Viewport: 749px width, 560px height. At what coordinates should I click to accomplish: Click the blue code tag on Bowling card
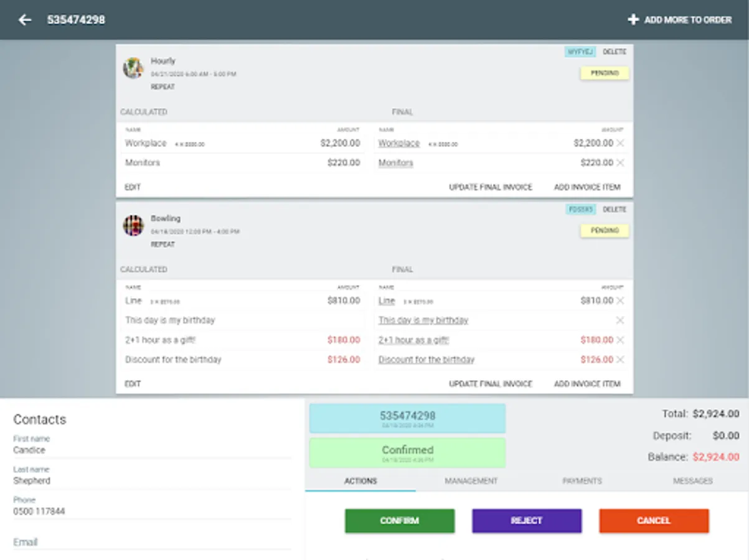pos(580,209)
